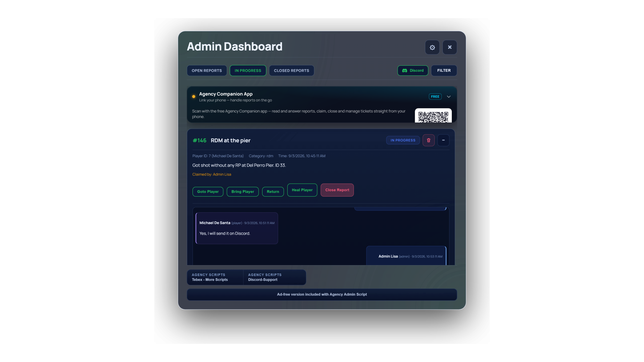
Task: Select the IN PROGRESS tab
Action: click(248, 70)
